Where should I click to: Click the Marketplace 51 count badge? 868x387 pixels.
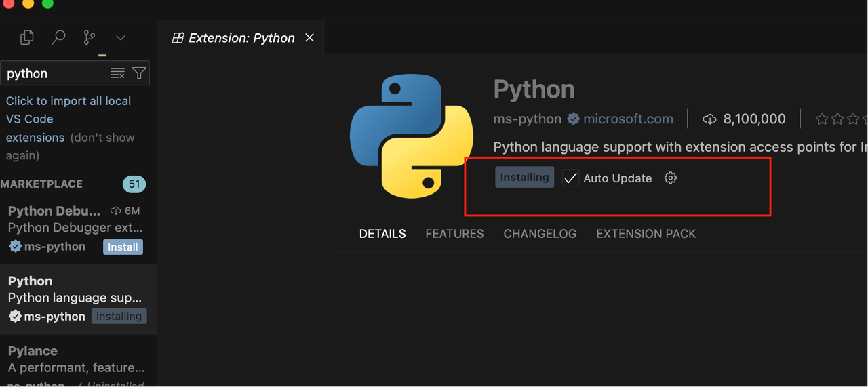tap(134, 184)
